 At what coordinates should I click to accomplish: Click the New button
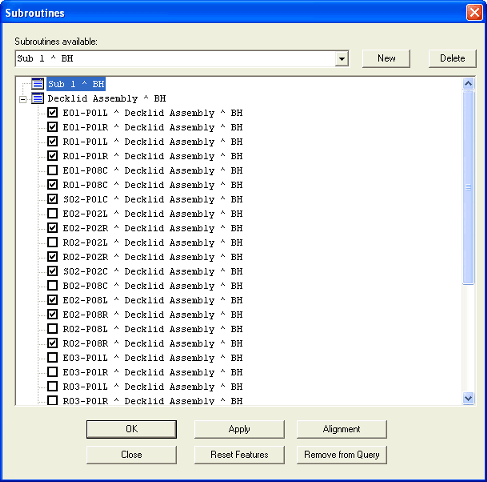tap(386, 58)
